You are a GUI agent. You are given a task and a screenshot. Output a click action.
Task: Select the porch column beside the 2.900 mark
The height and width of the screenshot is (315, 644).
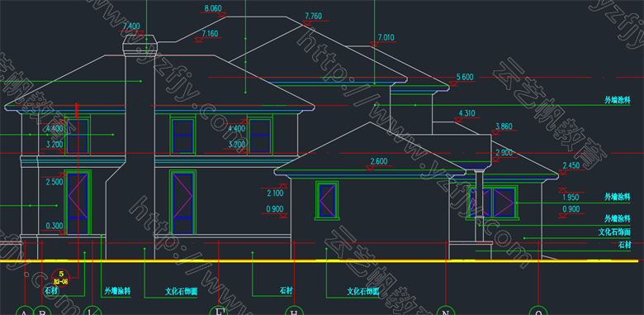tap(479, 206)
